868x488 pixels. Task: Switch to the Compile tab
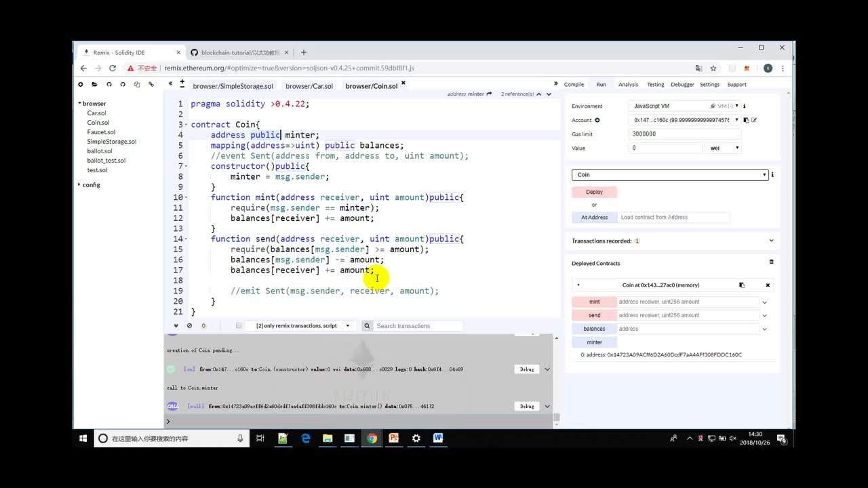point(574,85)
